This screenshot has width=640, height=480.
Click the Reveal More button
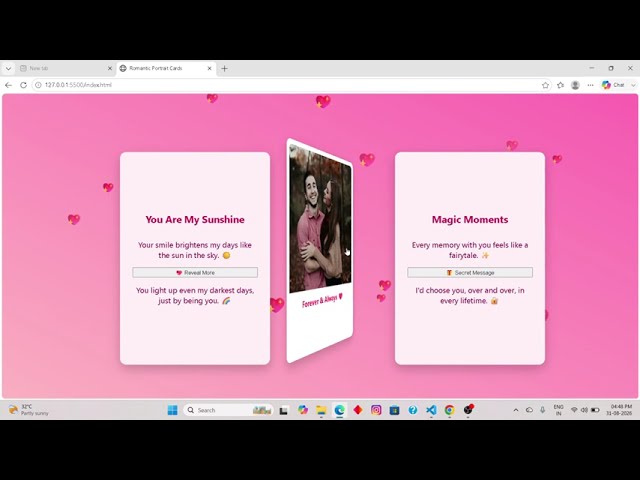[195, 272]
